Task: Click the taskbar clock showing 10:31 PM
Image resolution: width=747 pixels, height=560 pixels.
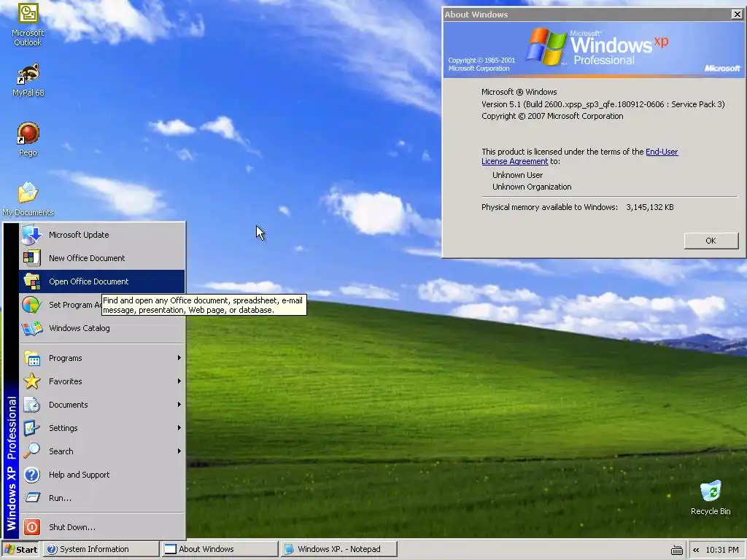Action: pos(721,550)
